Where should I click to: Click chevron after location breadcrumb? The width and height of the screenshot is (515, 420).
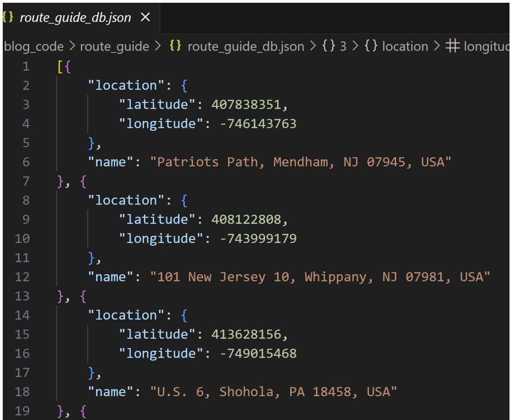click(437, 46)
